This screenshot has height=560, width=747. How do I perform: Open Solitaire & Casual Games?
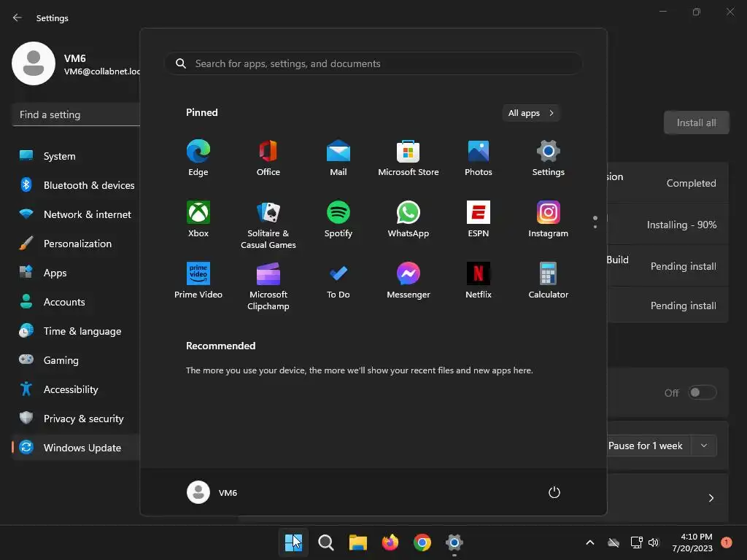268,225
